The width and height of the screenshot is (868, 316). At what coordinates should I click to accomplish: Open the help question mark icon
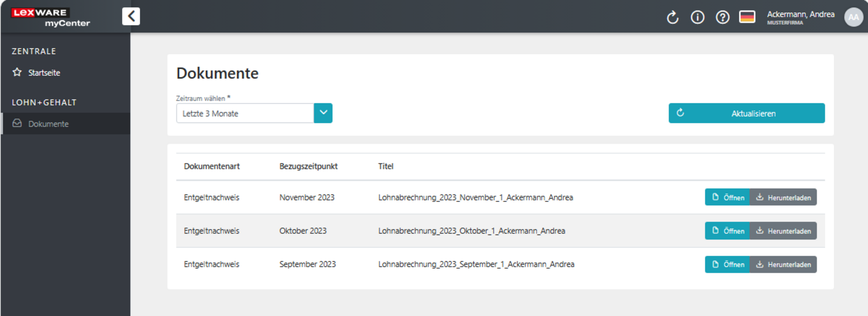(722, 17)
